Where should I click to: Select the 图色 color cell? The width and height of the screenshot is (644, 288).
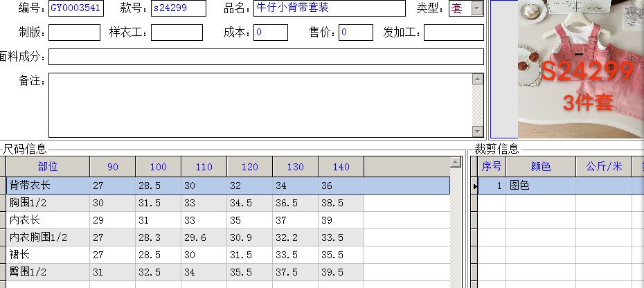coord(541,186)
